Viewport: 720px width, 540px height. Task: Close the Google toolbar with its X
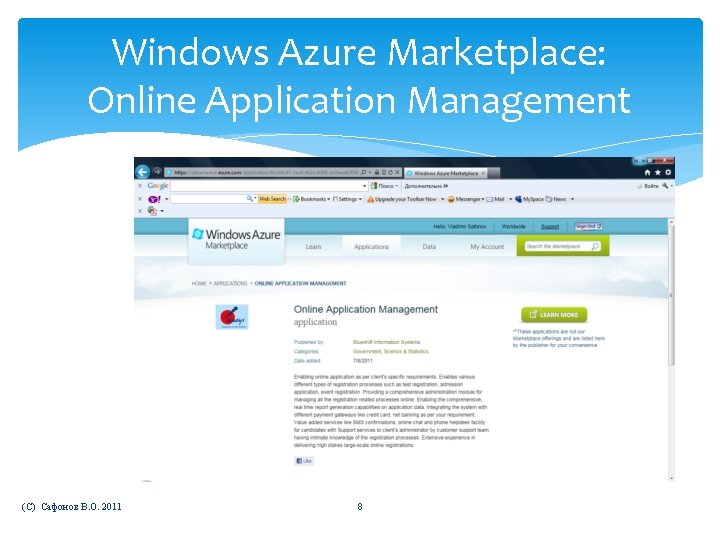tap(140, 186)
